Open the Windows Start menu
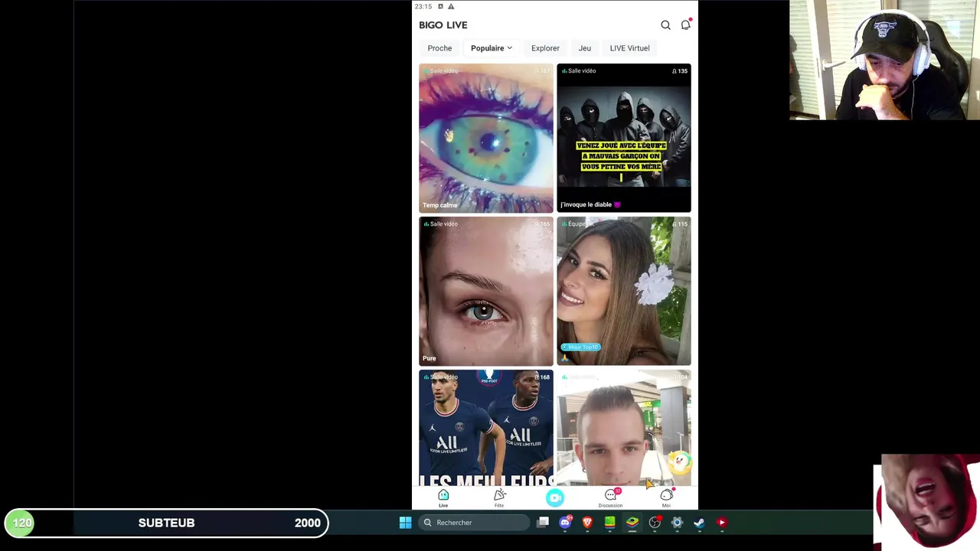This screenshot has width=980, height=551. point(405,523)
